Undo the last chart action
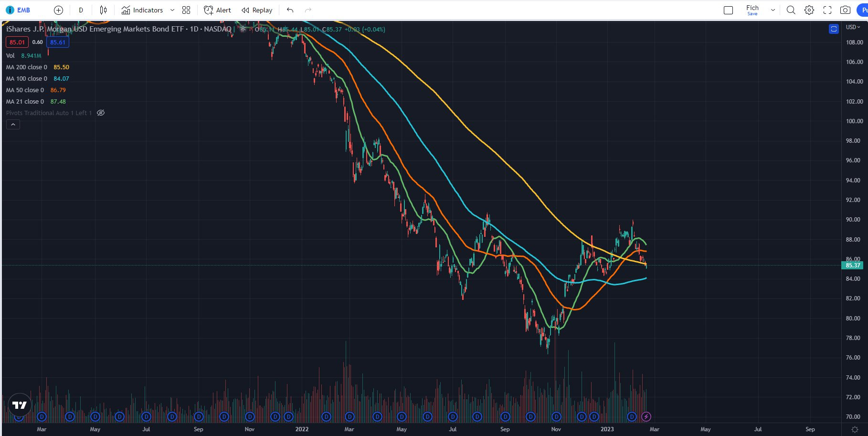The width and height of the screenshot is (868, 436). point(290,10)
